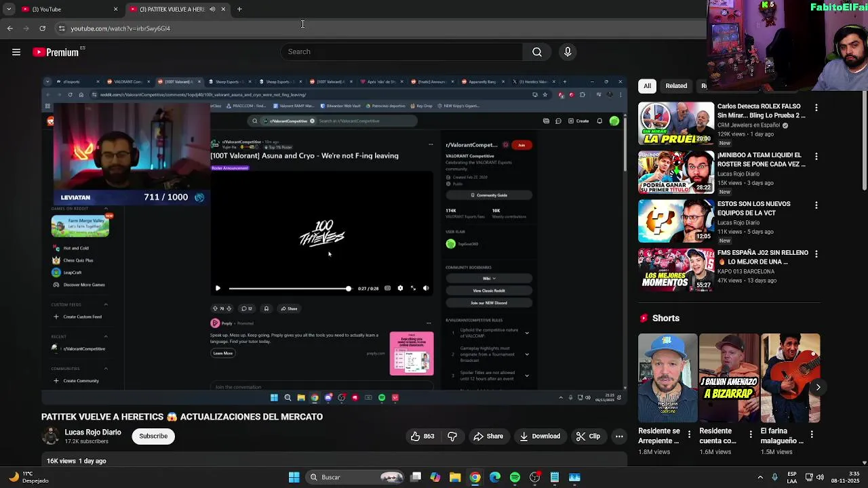
Task: Click the Shorts section heading
Action: point(665,318)
